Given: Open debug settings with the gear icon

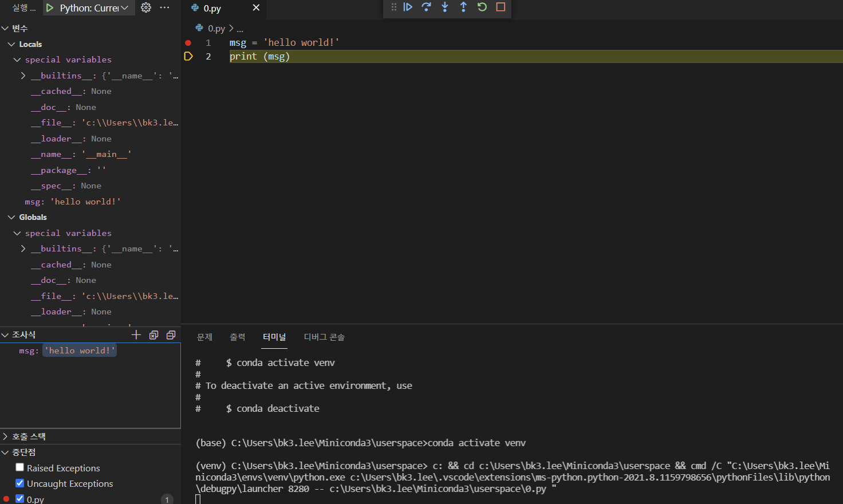Looking at the screenshot, I should point(145,7).
